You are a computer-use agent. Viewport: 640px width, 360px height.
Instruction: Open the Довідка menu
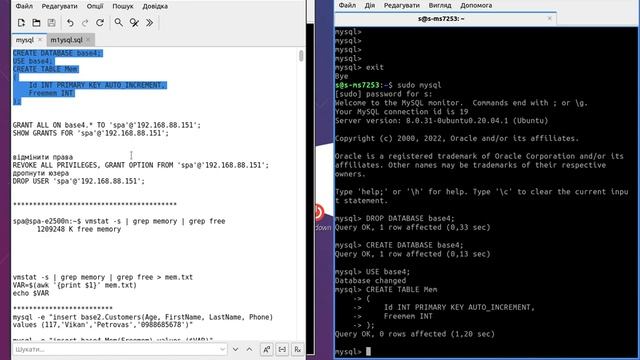[x=155, y=6]
